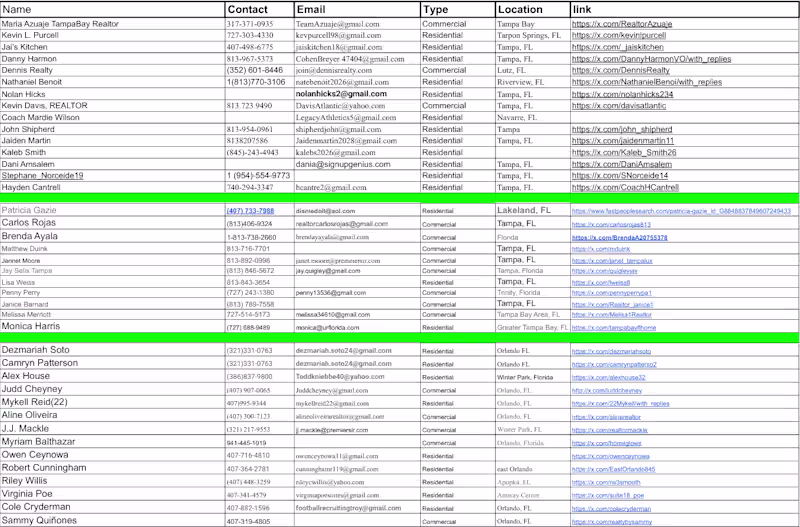Click the Stephane_Norceide19 name link
The width and height of the screenshot is (800, 527).
[x=42, y=175]
